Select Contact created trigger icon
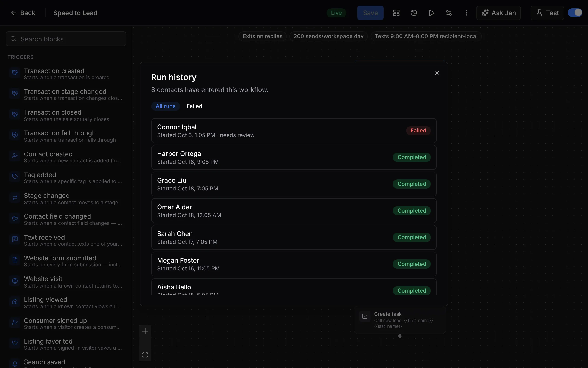Image resolution: width=588 pixels, height=368 pixels. (15, 156)
